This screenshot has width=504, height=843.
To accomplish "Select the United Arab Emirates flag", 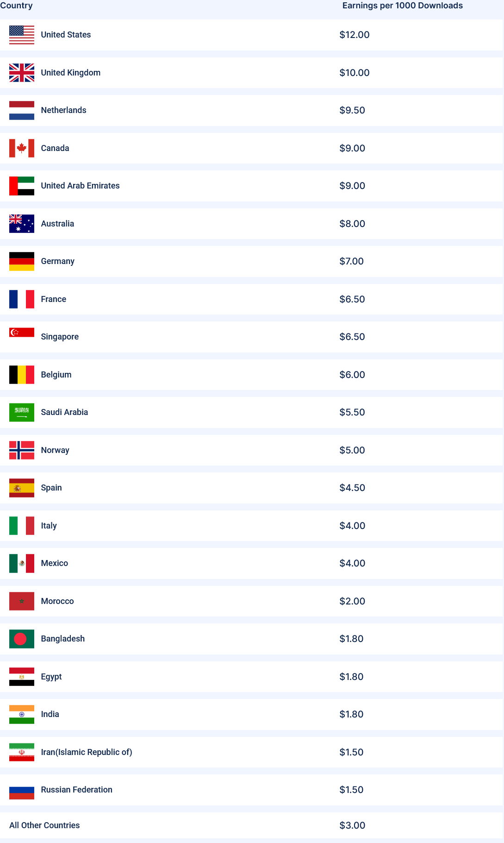I will pos(22,186).
